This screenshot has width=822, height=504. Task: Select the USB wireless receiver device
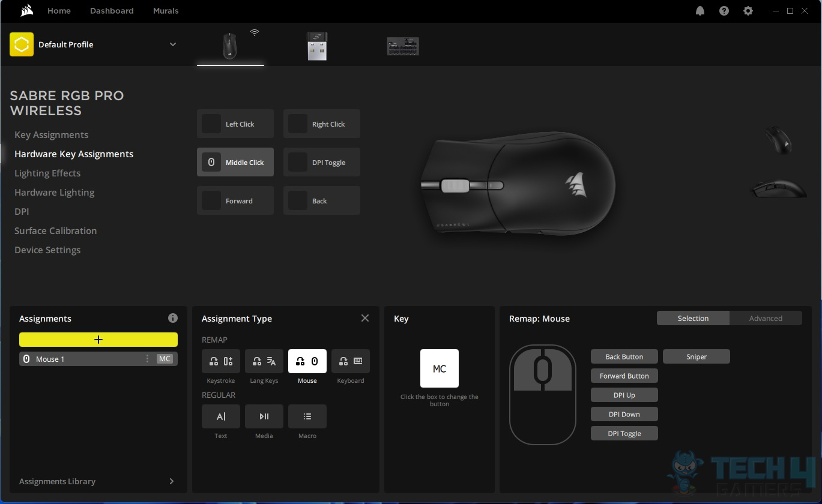click(x=317, y=46)
